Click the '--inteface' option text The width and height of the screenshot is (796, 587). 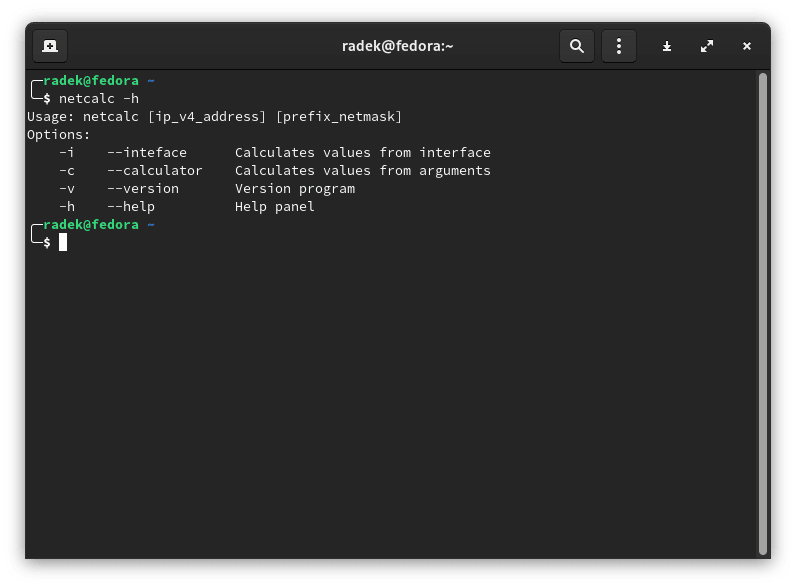coord(147,152)
